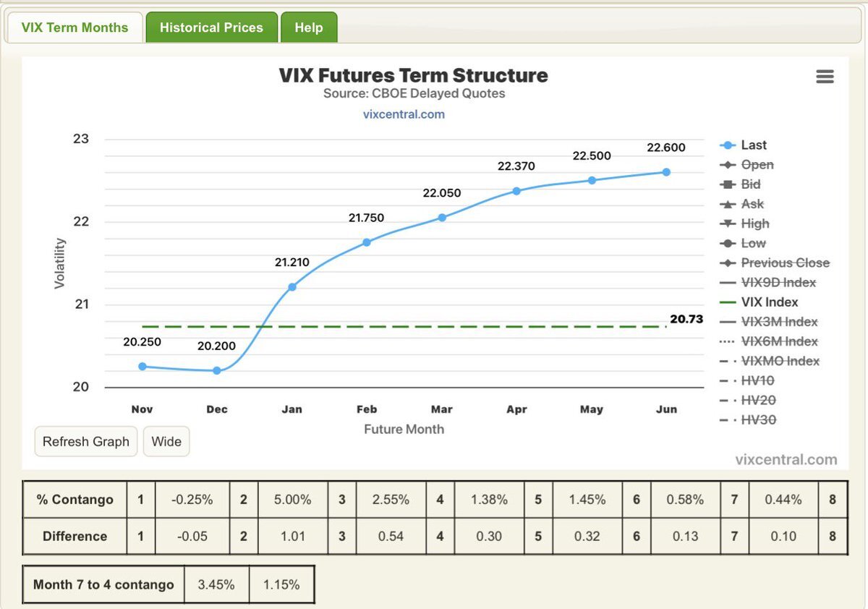Enable Previous Close legend item
Image resolution: width=868 pixels, height=609 pixels.
pyautogui.click(x=785, y=263)
